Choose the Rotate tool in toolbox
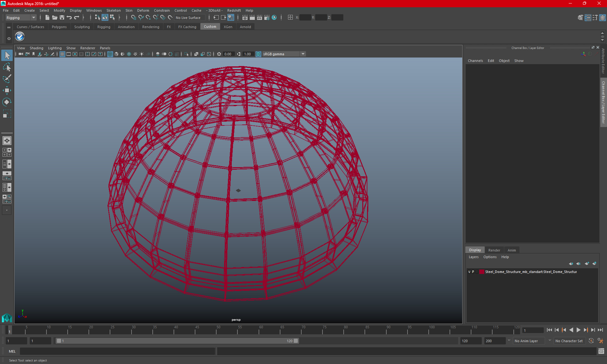This screenshot has height=364, width=607. 7,102
